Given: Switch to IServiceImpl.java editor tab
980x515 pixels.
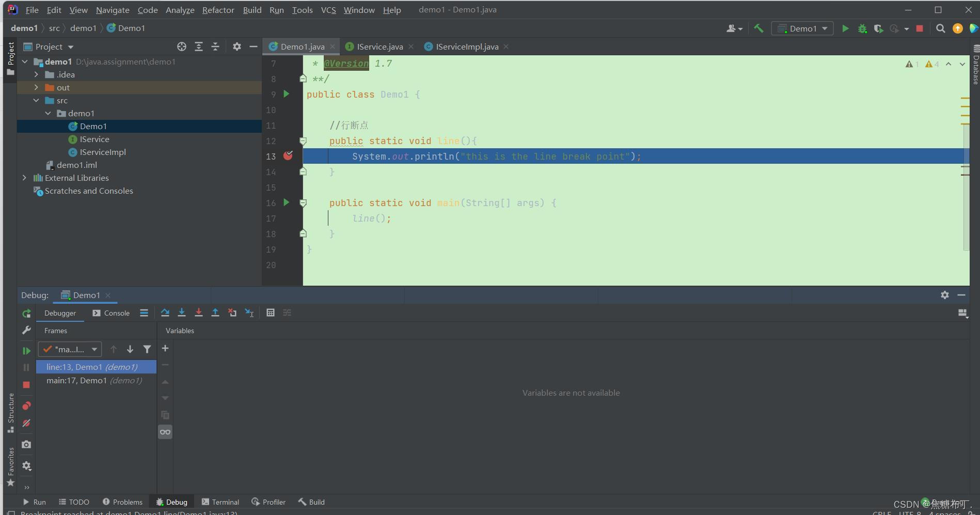Looking at the screenshot, I should point(467,46).
